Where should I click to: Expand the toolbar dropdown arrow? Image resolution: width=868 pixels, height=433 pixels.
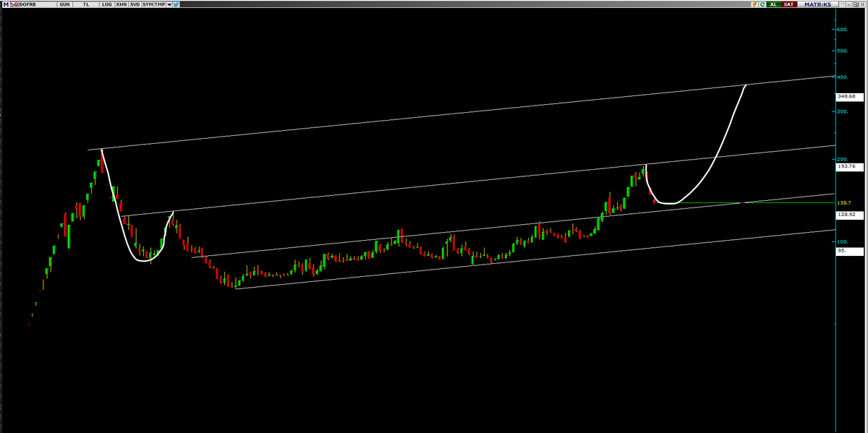[169, 4]
